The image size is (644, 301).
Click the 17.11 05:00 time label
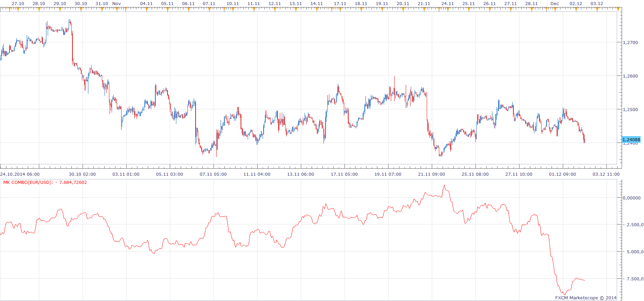(x=344, y=174)
